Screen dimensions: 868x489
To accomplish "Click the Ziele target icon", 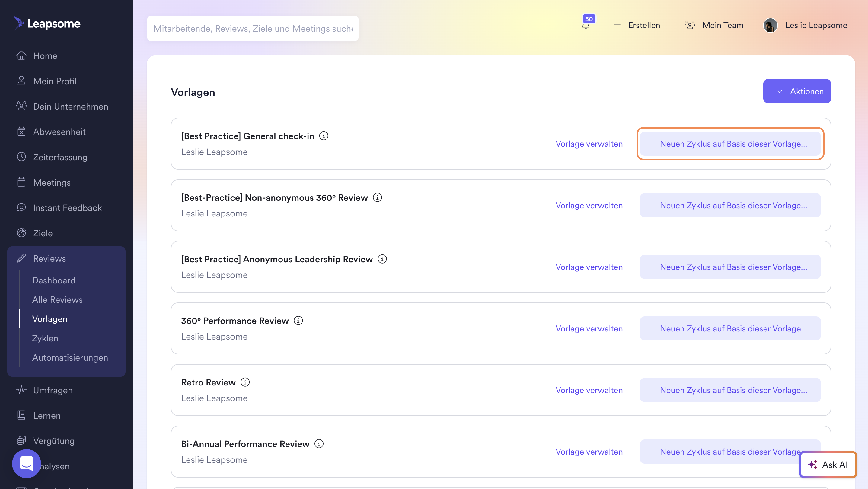I will tap(21, 233).
